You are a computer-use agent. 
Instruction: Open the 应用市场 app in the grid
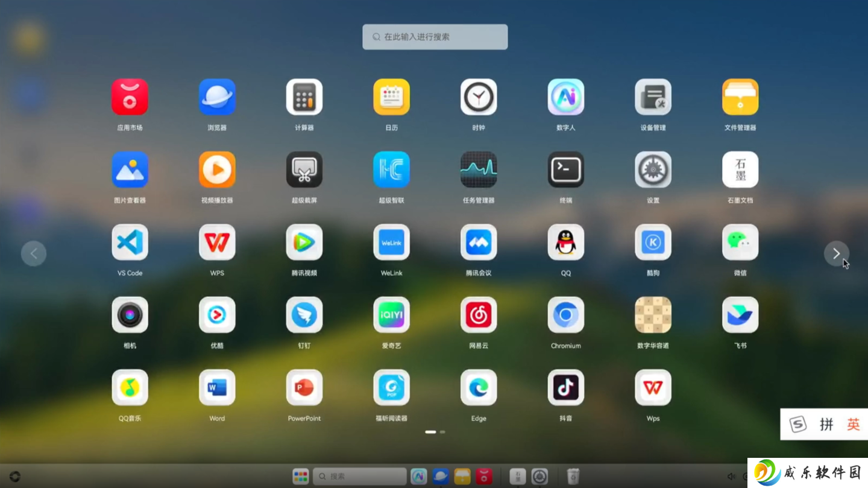[x=130, y=97]
